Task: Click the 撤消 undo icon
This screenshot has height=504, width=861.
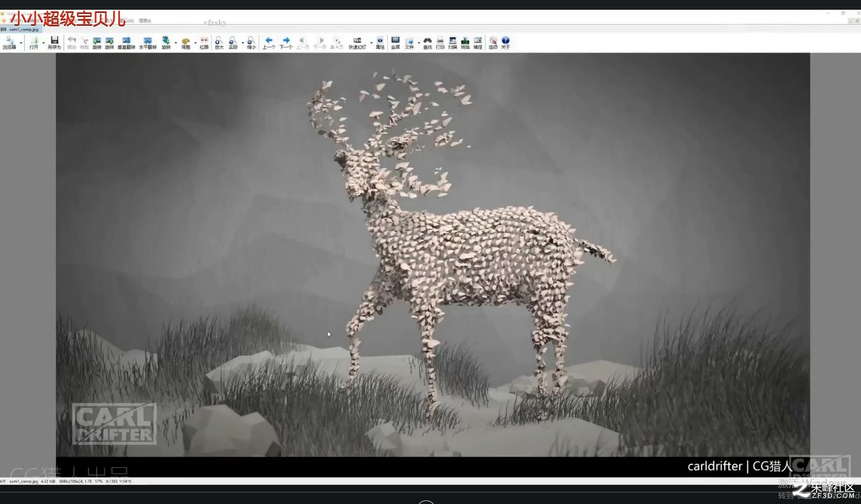Action: tap(72, 43)
